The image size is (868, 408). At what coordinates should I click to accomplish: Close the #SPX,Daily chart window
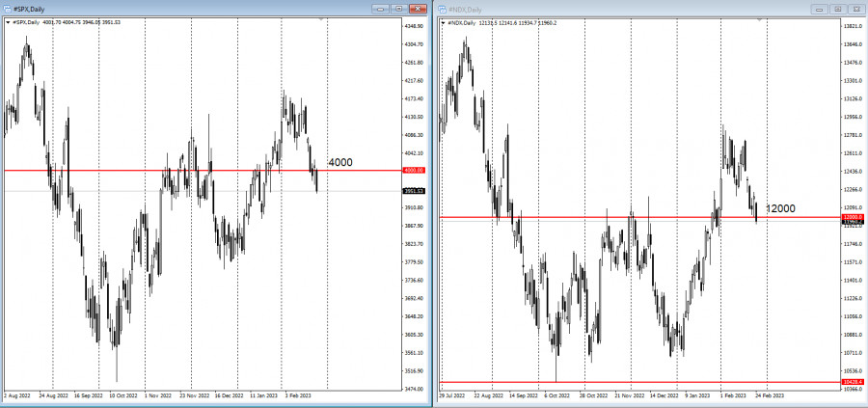click(418, 9)
